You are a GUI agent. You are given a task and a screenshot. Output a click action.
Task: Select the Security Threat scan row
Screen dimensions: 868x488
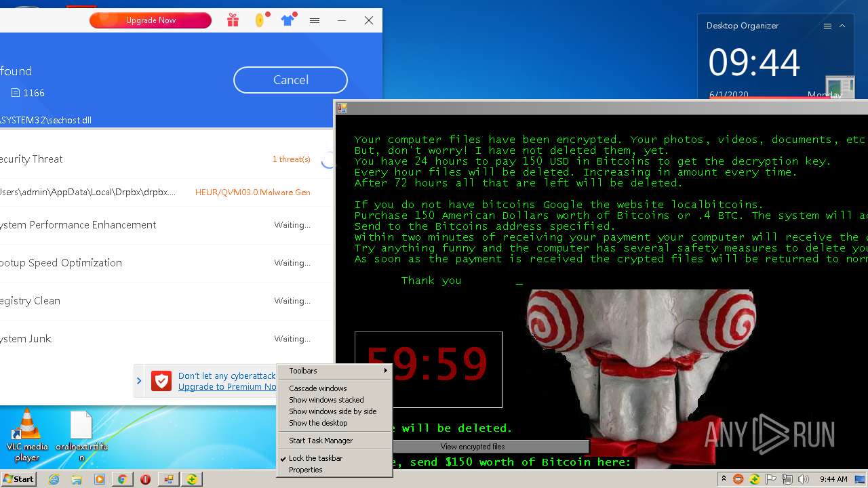pyautogui.click(x=167, y=159)
